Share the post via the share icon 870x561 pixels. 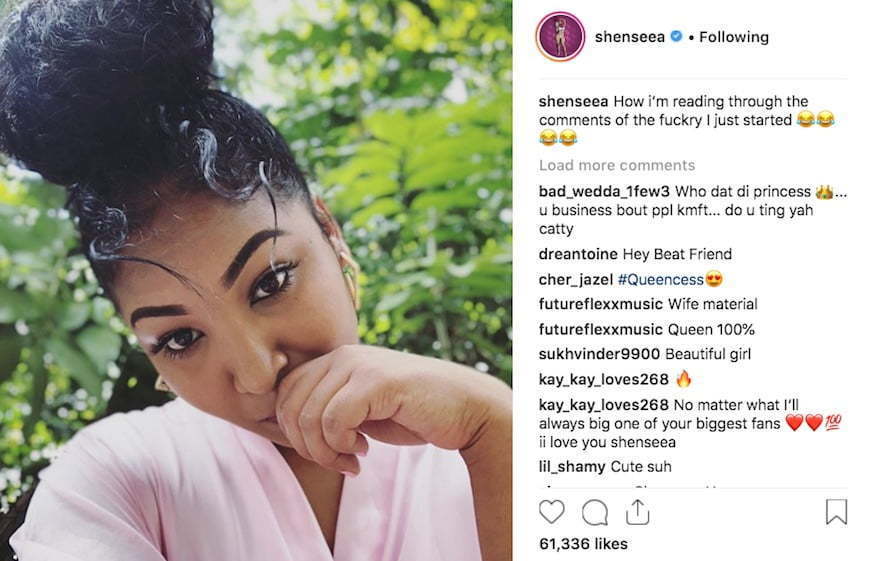pyautogui.click(x=638, y=512)
